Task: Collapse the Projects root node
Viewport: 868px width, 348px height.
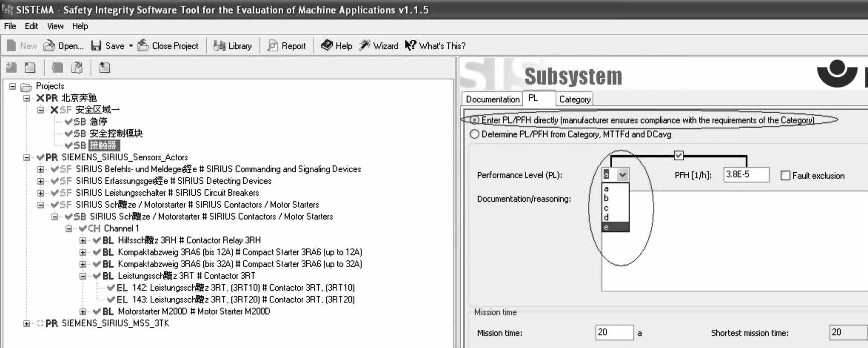Action: 13,86
